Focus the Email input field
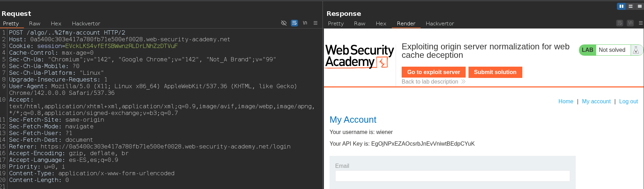Image resolution: width=644 pixels, height=189 pixels. (452, 176)
